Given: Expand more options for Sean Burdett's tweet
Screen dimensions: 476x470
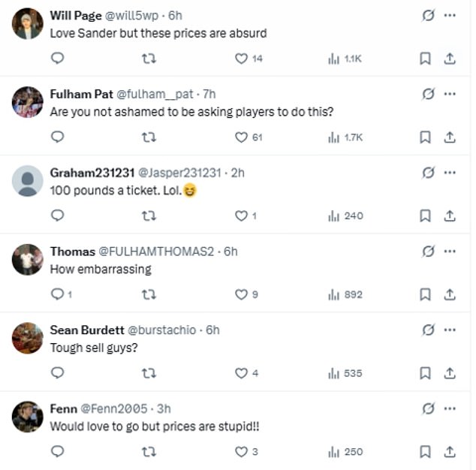Looking at the screenshot, I should 450,330.
